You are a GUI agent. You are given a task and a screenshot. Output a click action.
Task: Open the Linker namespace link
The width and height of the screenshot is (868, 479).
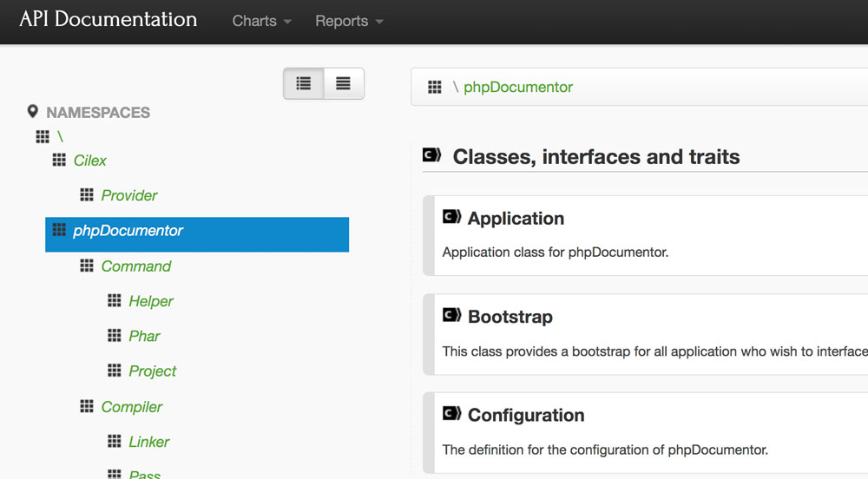[149, 442]
